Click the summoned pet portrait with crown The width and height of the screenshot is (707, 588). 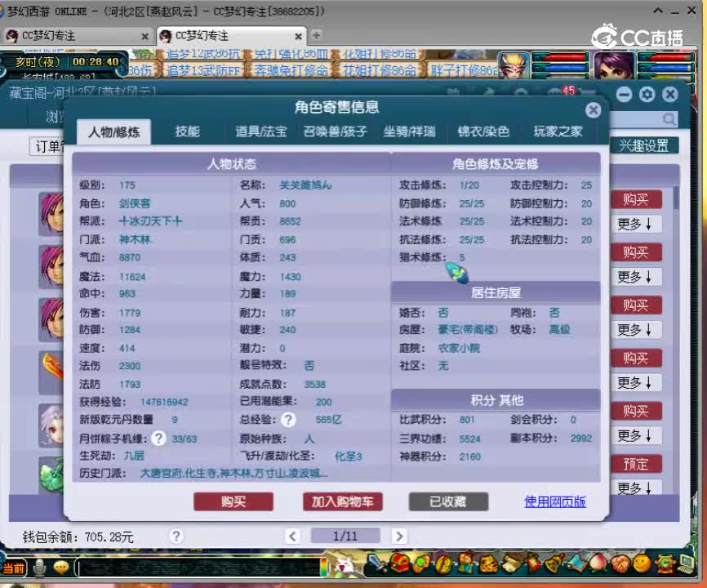pos(514,65)
